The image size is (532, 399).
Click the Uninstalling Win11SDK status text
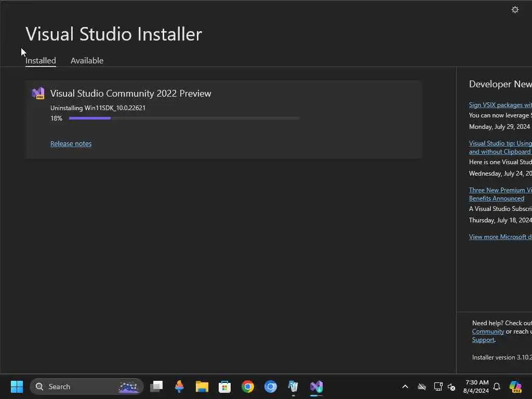coord(98,108)
